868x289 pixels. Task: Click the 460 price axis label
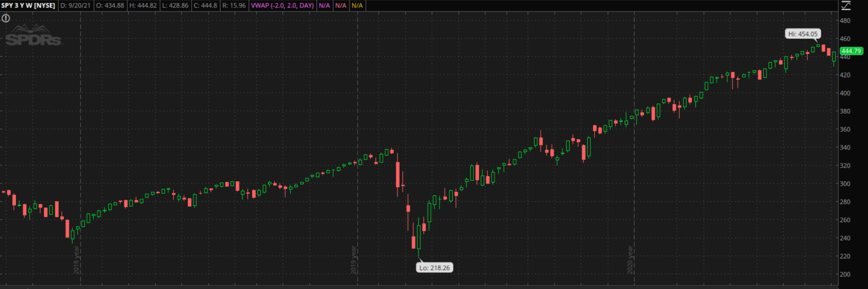pyautogui.click(x=845, y=39)
